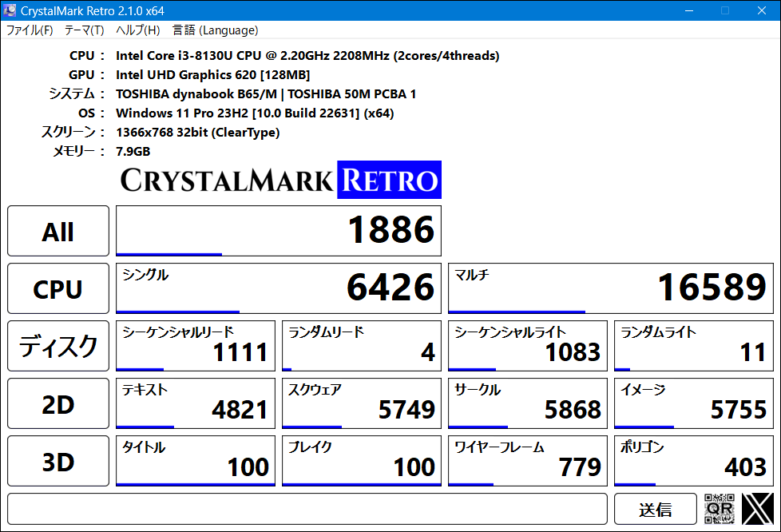Viewport: 781px width, 532px height.
Task: Click the タイトル result 100
Action: (x=195, y=461)
